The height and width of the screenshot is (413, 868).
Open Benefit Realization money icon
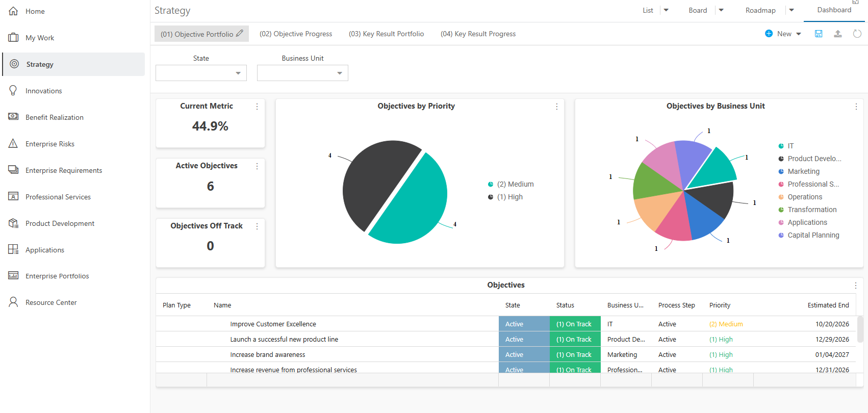pyautogui.click(x=13, y=117)
